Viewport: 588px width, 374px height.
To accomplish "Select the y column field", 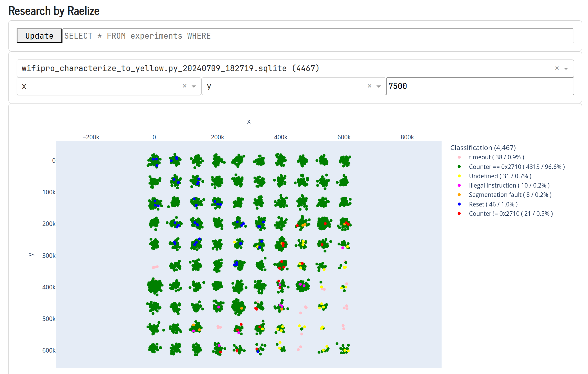I will click(x=294, y=86).
